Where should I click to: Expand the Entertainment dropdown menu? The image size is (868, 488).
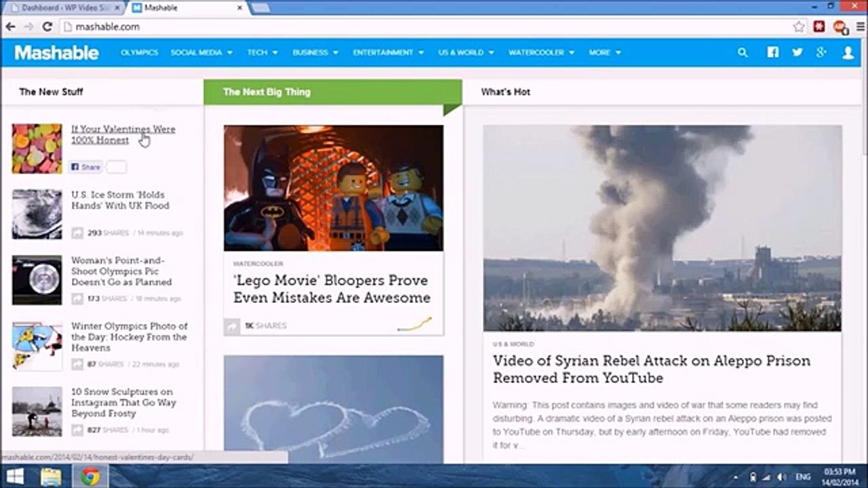coord(389,52)
